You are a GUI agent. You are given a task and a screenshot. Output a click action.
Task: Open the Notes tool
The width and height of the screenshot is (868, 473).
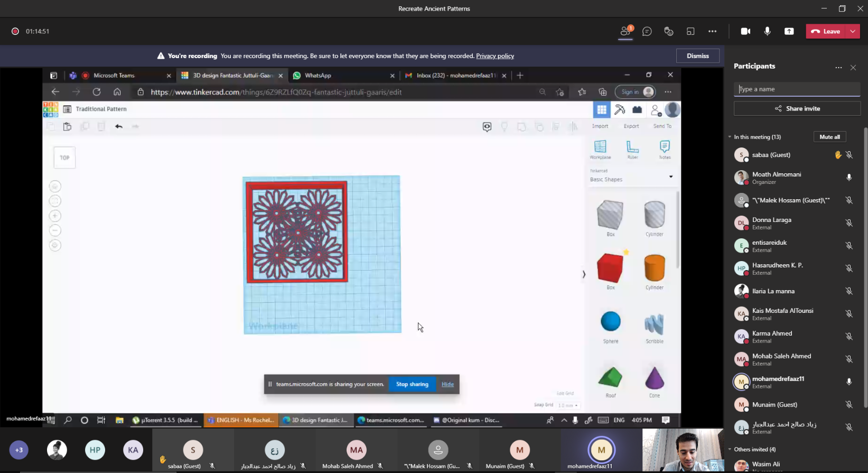[x=665, y=150]
